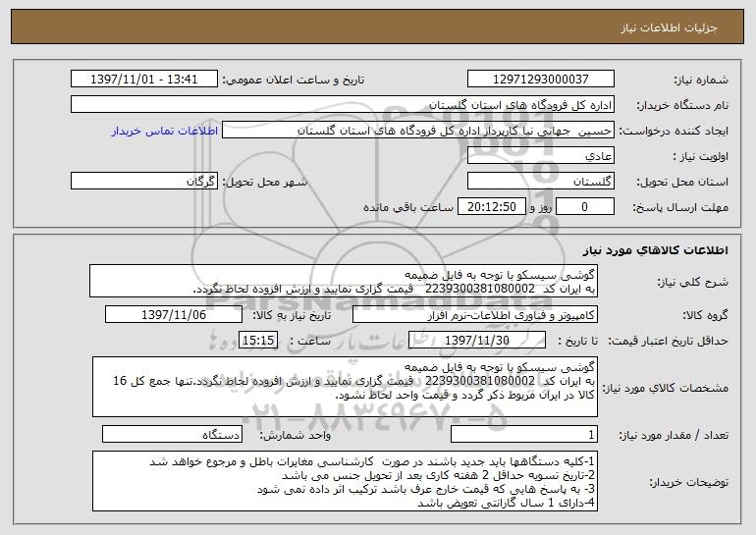Screen dimensions: 756x535
Task: Click the price validity date 1397/11/30
Action: click(x=477, y=341)
